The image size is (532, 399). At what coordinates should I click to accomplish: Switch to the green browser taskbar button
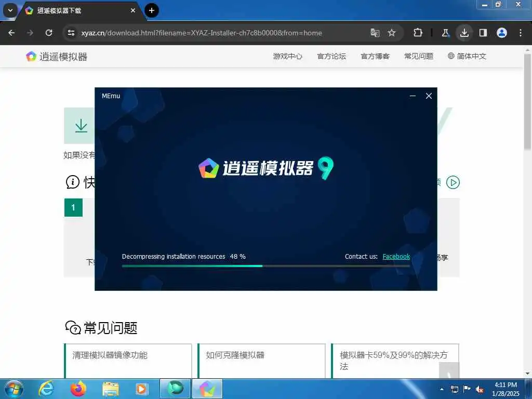(x=175, y=389)
